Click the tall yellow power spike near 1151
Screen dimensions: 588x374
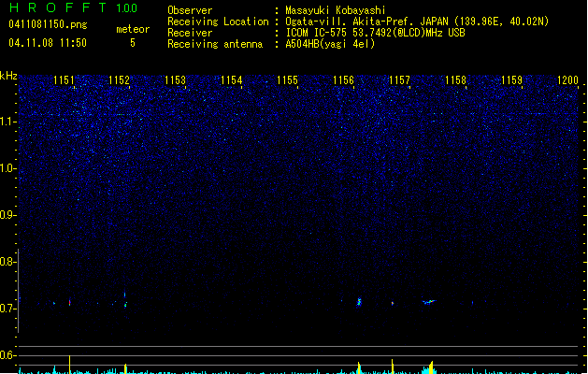tap(70, 365)
